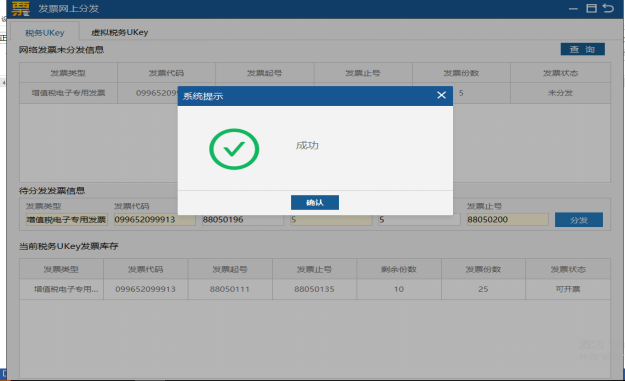Image resolution: width=625 pixels, height=381 pixels.
Task: Click the return arrow icon in title bar
Action: point(608,8)
